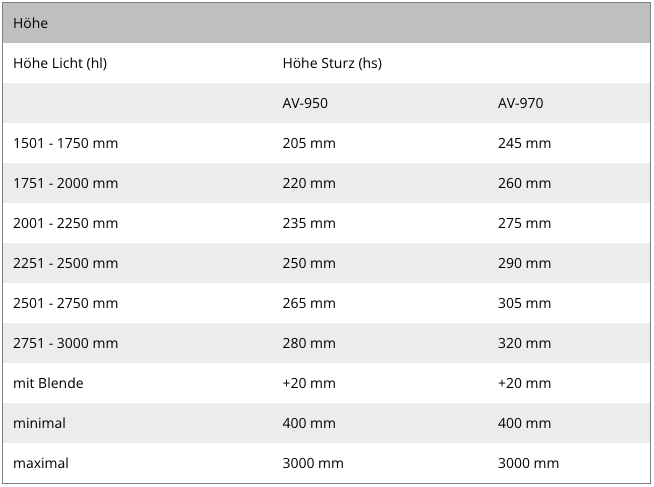Click the 205 mm value cell

point(309,143)
